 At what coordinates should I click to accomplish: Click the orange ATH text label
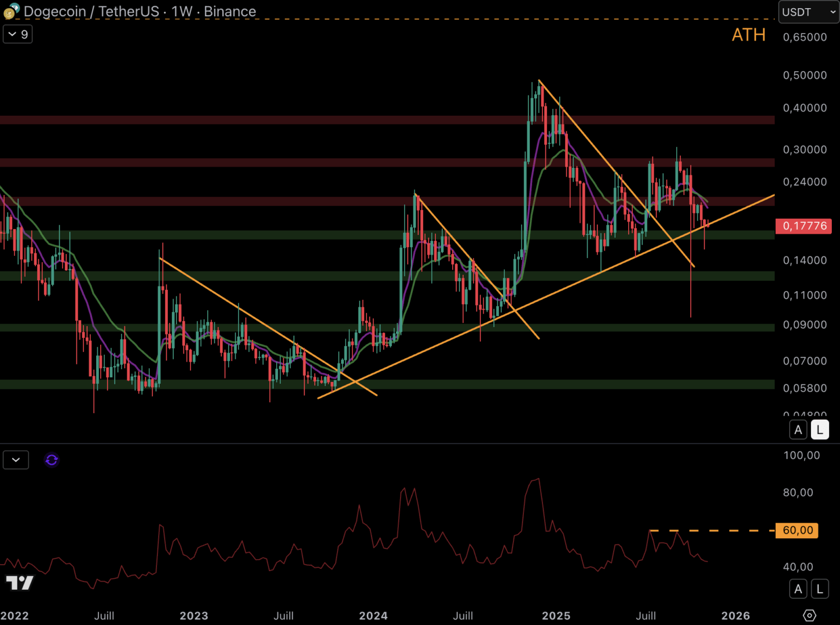pos(749,35)
